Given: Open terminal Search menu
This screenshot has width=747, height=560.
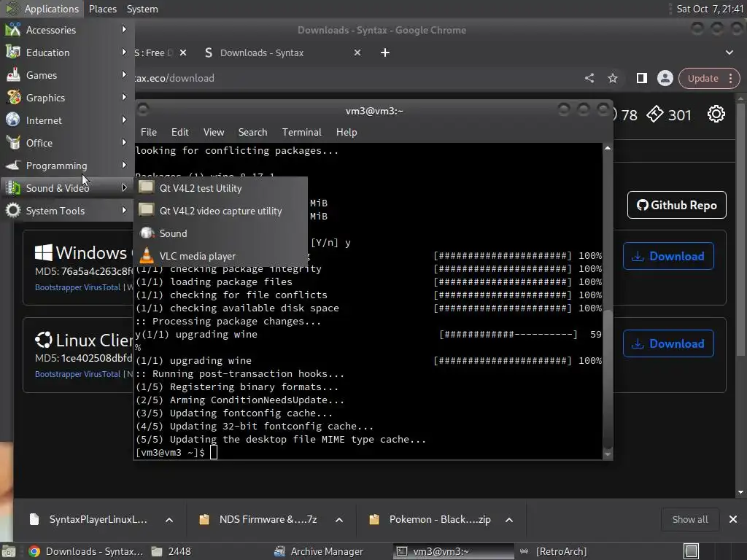Looking at the screenshot, I should (x=252, y=132).
